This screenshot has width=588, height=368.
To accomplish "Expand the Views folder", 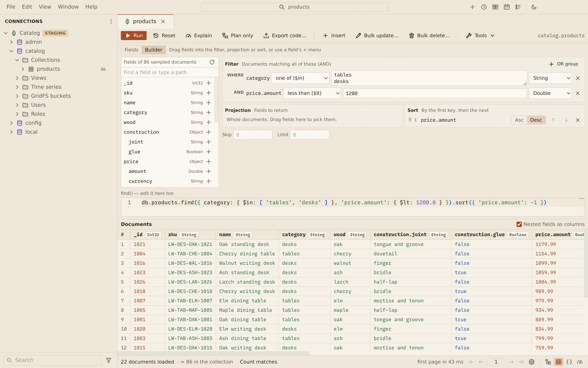I will 17,78.
